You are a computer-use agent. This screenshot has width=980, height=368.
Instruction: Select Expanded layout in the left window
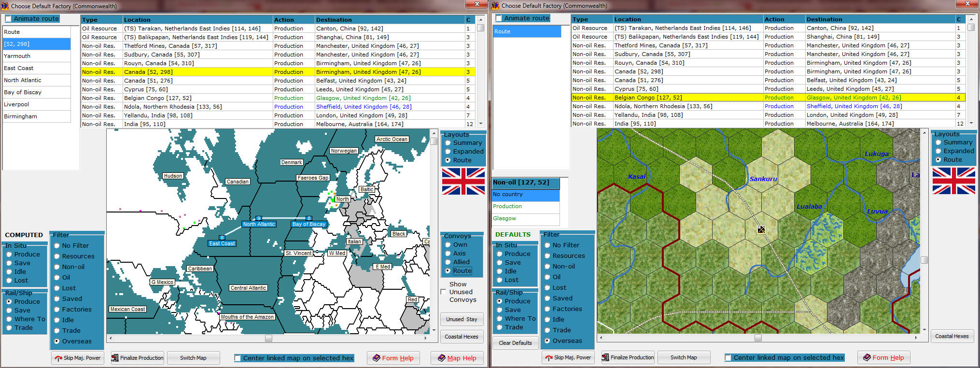tap(448, 152)
